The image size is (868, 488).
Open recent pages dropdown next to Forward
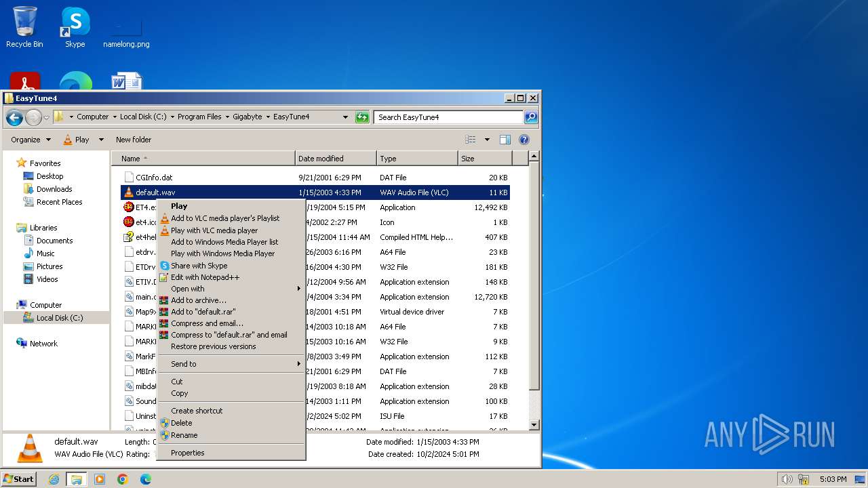coord(46,117)
